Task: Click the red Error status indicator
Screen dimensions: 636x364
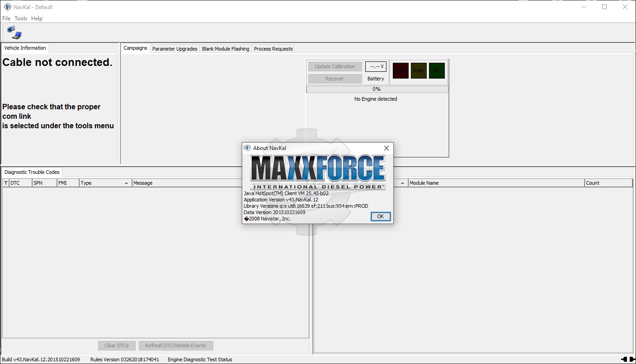Action: 400,70
